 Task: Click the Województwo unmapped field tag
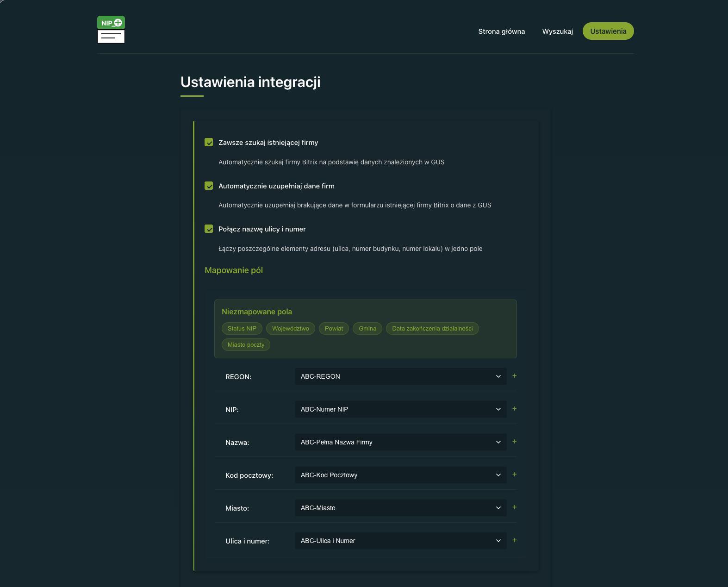coord(290,329)
